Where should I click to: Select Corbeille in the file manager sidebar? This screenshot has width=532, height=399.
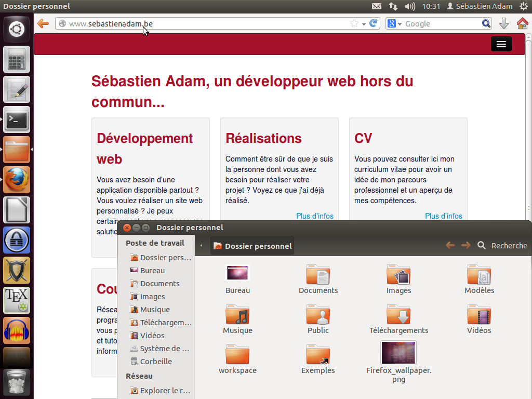point(156,362)
